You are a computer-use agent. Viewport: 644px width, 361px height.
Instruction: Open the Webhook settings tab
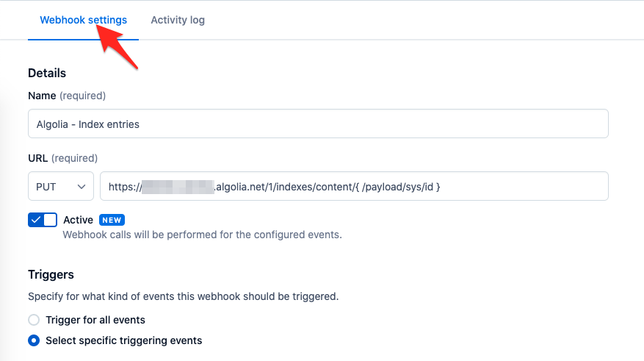[84, 20]
